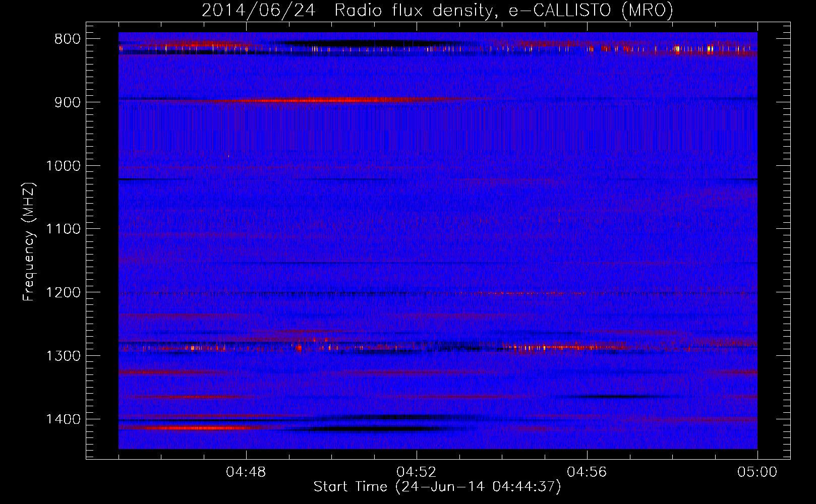Viewport: 816px width, 504px height.
Task: Select the 1000 frequency tick label
Action: click(x=63, y=166)
